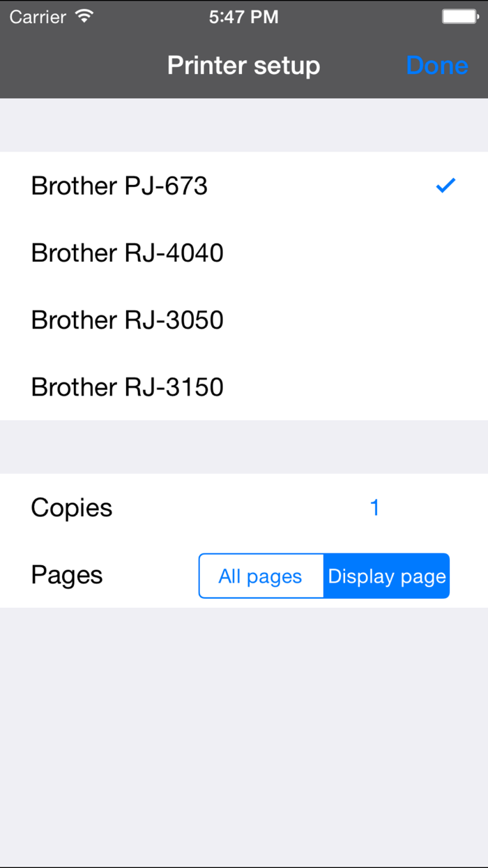Image resolution: width=488 pixels, height=868 pixels.
Task: Choose Brother RJ-3050 as the active printer
Action: 127,320
